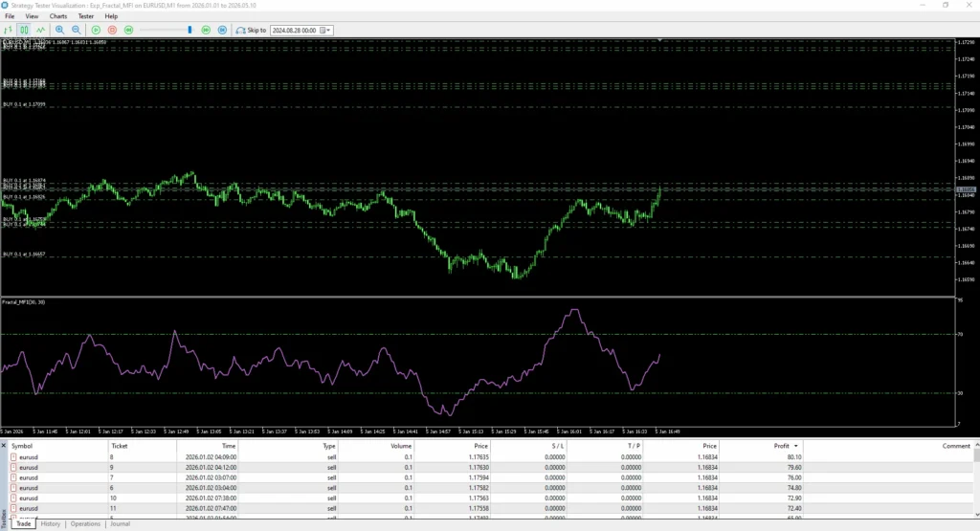Minimize the Strategy Tester window
The image size is (980, 531).
pos(923,5)
